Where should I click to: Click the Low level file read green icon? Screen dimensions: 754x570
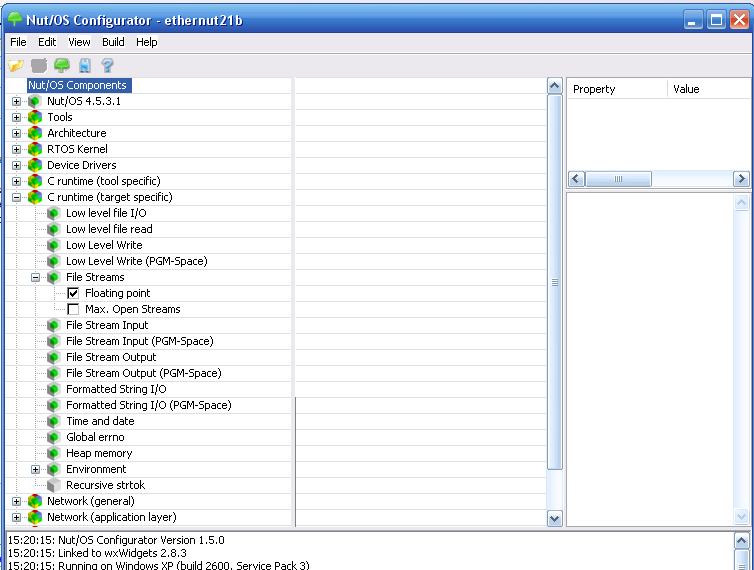pyautogui.click(x=54, y=229)
